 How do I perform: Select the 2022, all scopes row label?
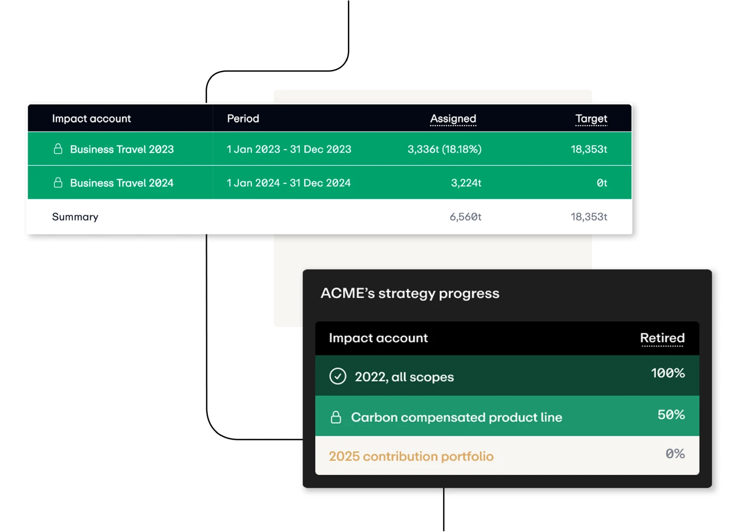tap(404, 377)
